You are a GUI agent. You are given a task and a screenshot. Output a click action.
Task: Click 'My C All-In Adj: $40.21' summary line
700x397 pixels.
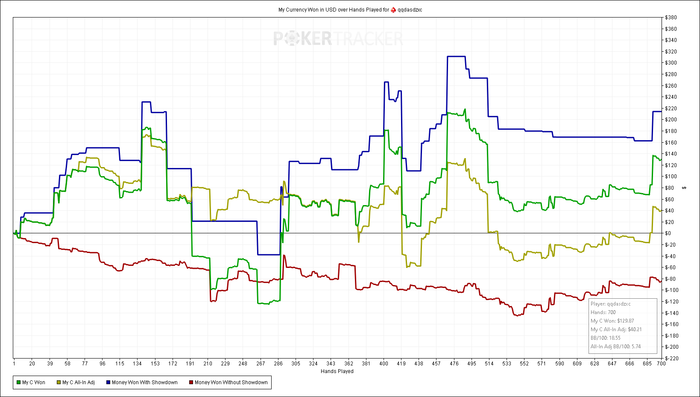click(x=616, y=329)
